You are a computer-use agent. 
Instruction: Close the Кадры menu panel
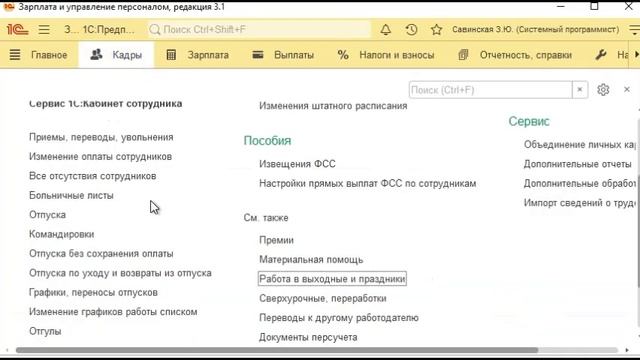click(x=627, y=89)
